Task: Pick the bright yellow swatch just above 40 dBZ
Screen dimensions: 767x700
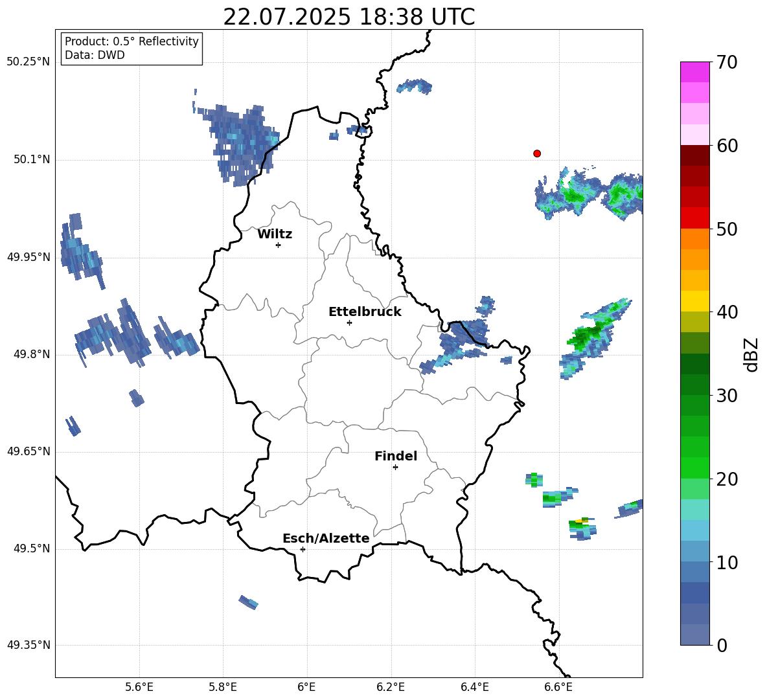Action: tap(694, 301)
